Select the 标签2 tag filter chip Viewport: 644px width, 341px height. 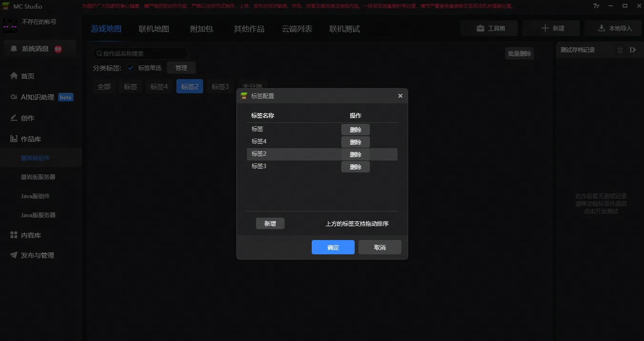tap(190, 86)
